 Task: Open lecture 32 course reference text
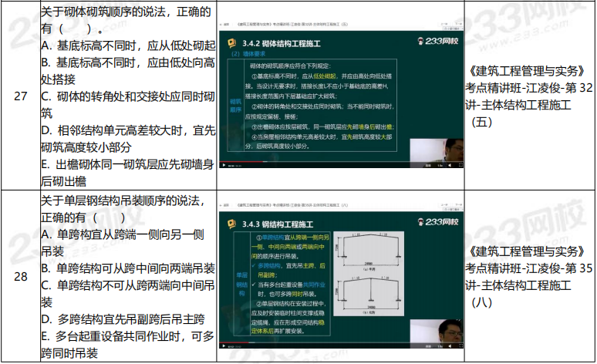pyautogui.click(x=530, y=88)
